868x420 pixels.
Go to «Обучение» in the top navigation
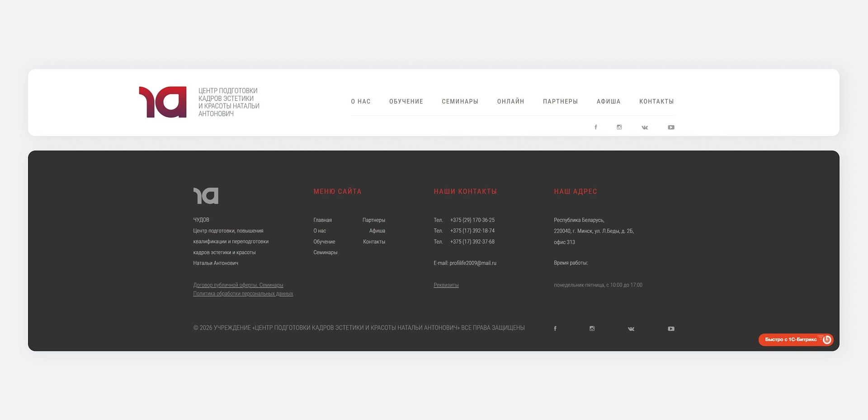(x=406, y=102)
